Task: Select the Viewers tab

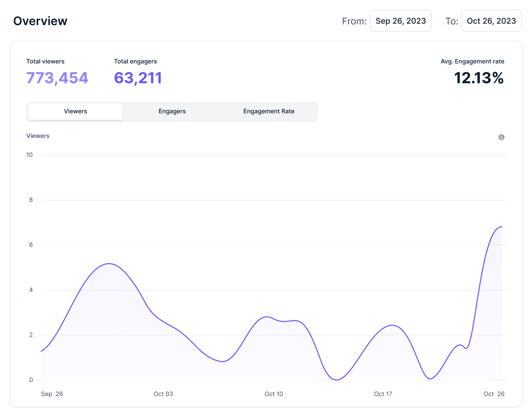Action: [x=75, y=111]
